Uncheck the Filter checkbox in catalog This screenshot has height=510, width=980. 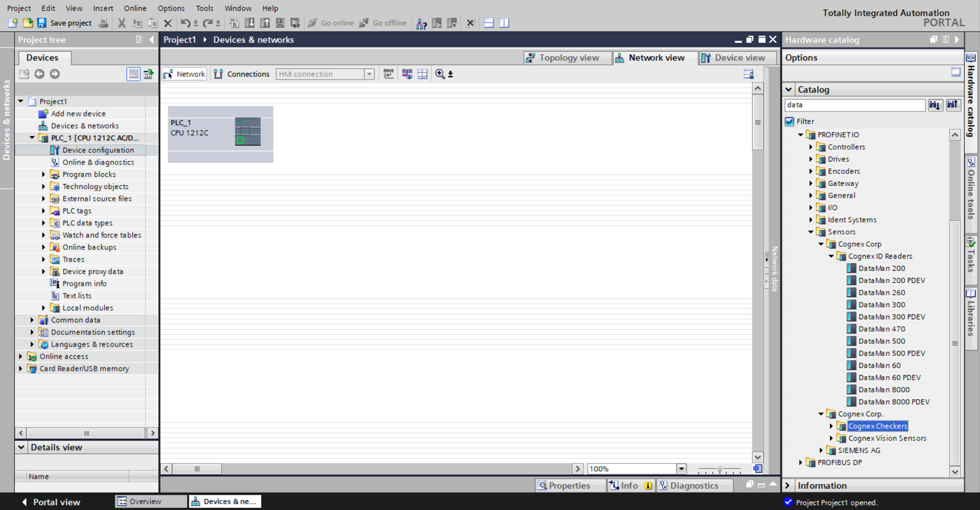click(790, 122)
